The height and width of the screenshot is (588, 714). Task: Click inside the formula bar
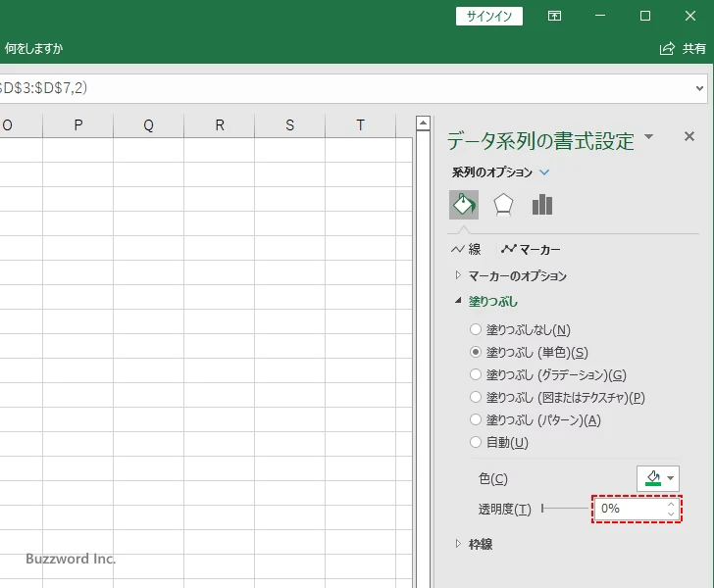344,88
